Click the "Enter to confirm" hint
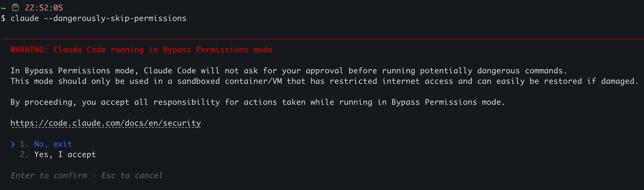644x190 pixels. click(49, 175)
